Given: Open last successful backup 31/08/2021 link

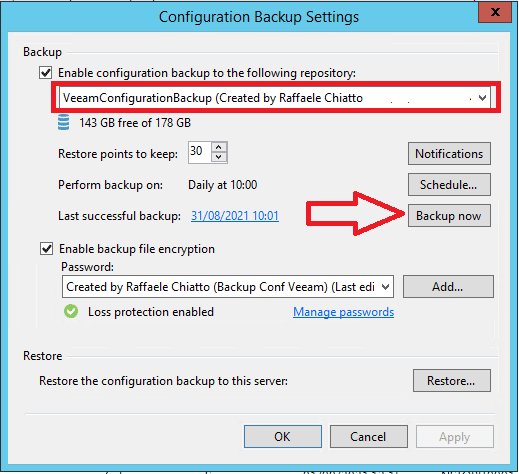Looking at the screenshot, I should [x=235, y=216].
